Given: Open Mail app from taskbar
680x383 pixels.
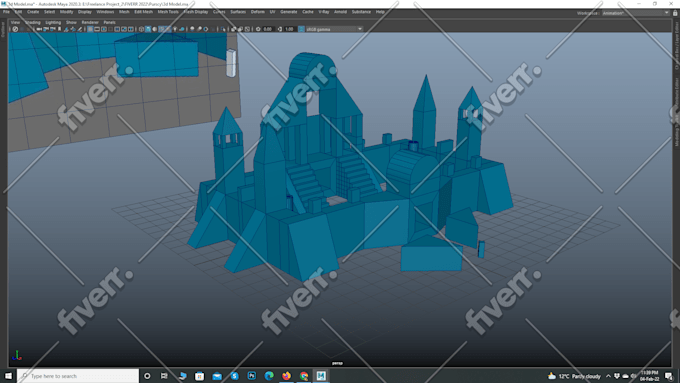Looking at the screenshot, I should (x=217, y=376).
